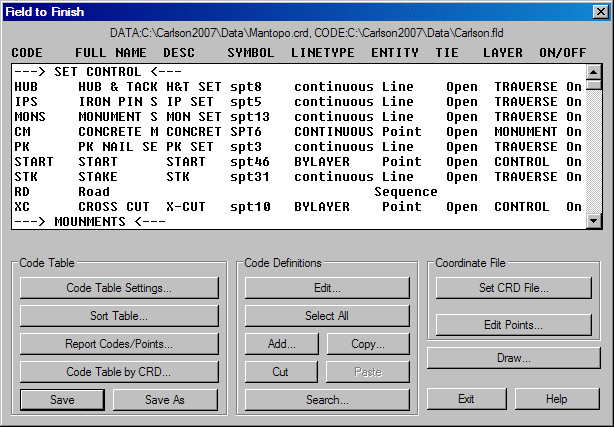The width and height of the screenshot is (614, 427).
Task: Select the XC CROSS CUT code row
Action: pyautogui.click(x=290, y=207)
